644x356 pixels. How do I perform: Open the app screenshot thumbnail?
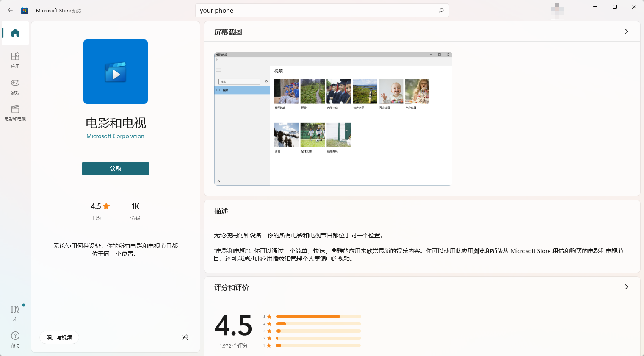click(x=333, y=119)
